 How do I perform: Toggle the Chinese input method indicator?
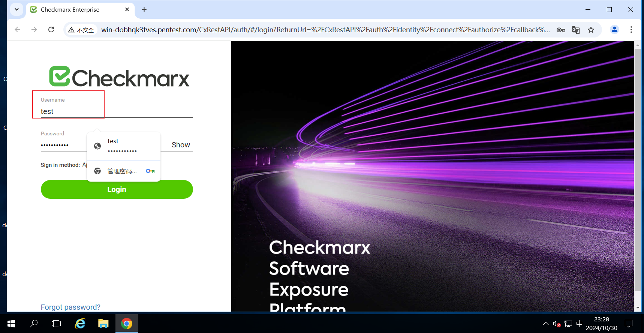point(579,323)
